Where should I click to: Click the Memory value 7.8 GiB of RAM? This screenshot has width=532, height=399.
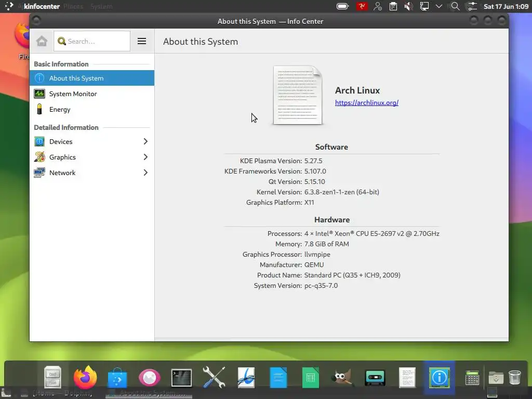point(326,244)
